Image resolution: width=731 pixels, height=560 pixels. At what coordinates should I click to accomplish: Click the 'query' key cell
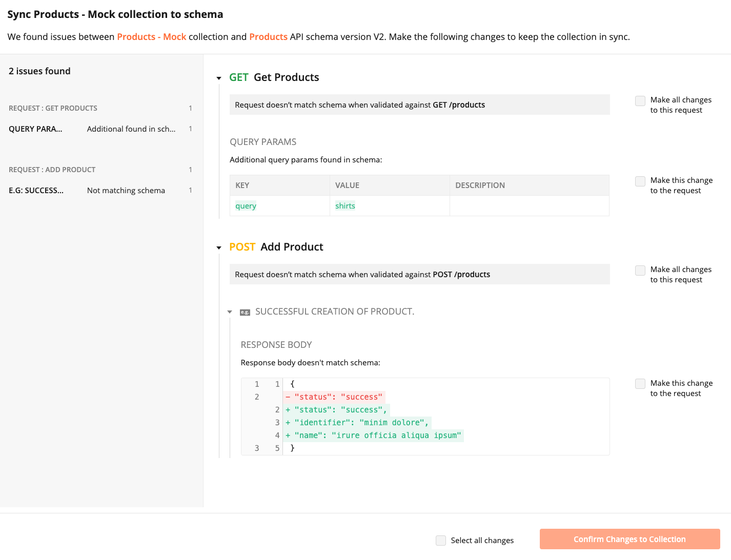(x=280, y=206)
